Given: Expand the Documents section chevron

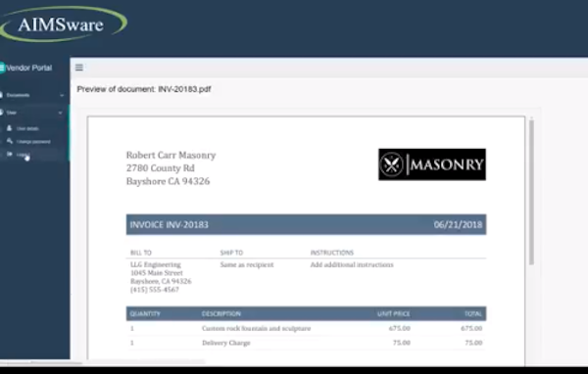Looking at the screenshot, I should pos(62,96).
